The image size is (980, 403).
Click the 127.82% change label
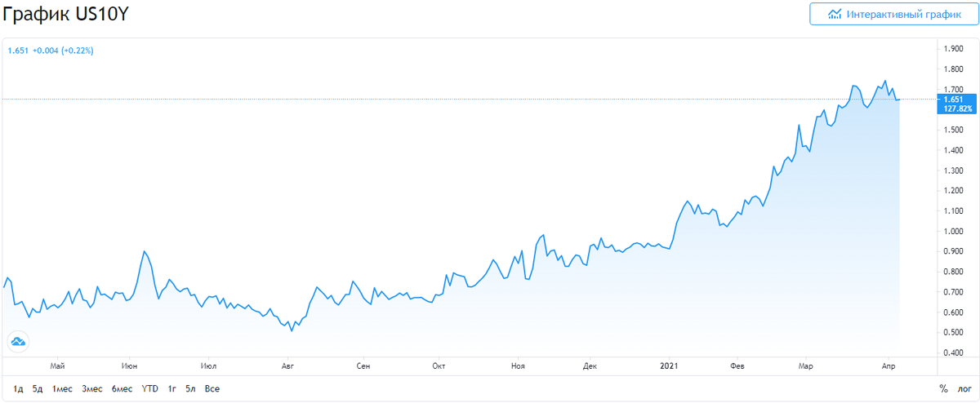click(x=957, y=108)
